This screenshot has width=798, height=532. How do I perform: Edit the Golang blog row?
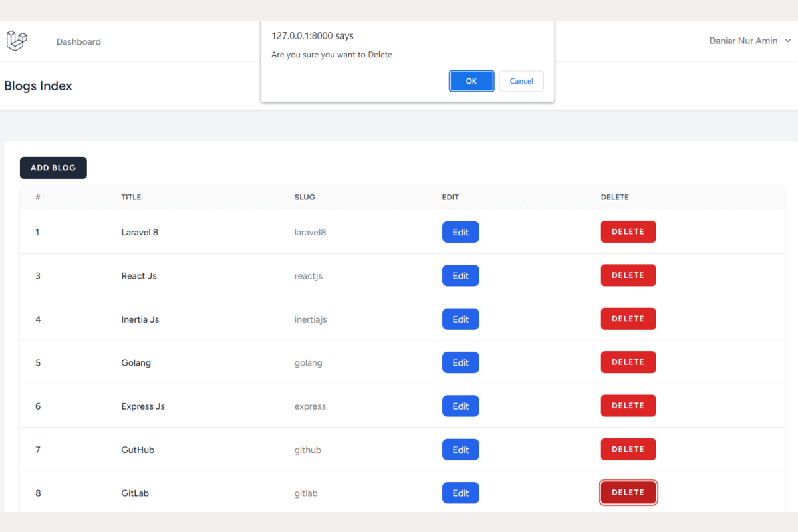[460, 362]
